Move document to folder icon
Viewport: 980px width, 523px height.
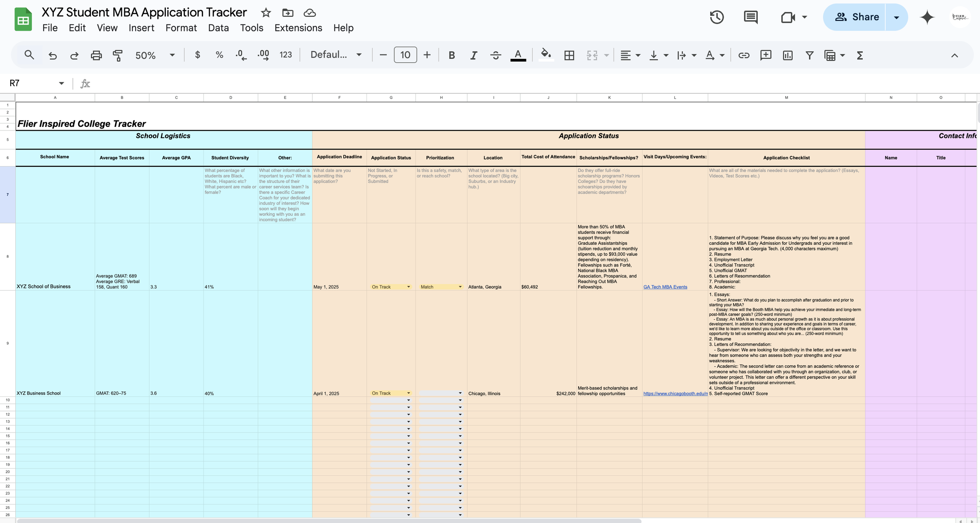click(288, 13)
